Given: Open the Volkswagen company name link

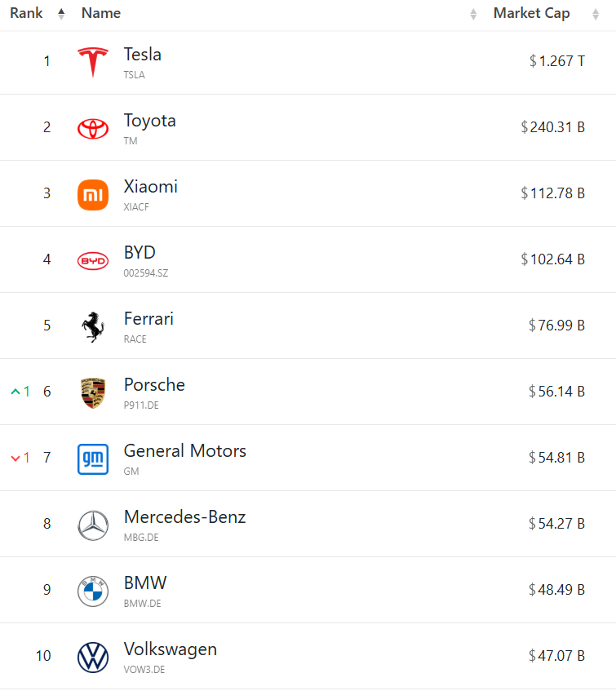Looking at the screenshot, I should [x=170, y=649].
